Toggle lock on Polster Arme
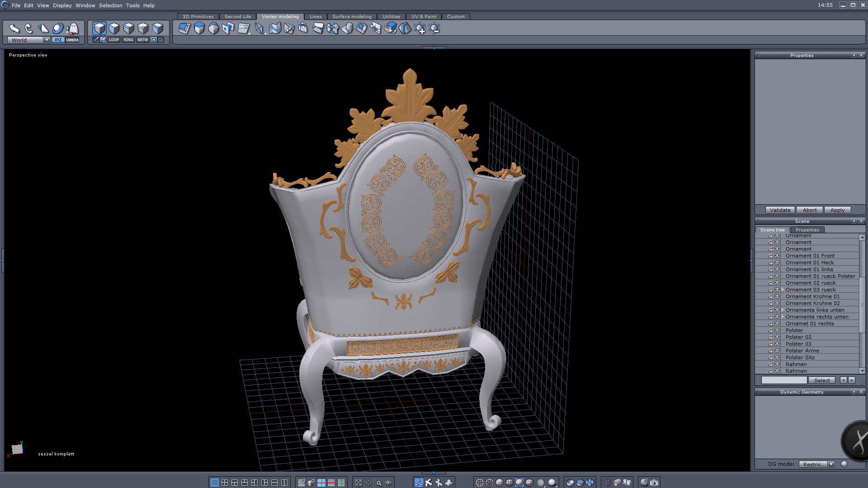The width and height of the screenshot is (868, 488). coord(771,351)
